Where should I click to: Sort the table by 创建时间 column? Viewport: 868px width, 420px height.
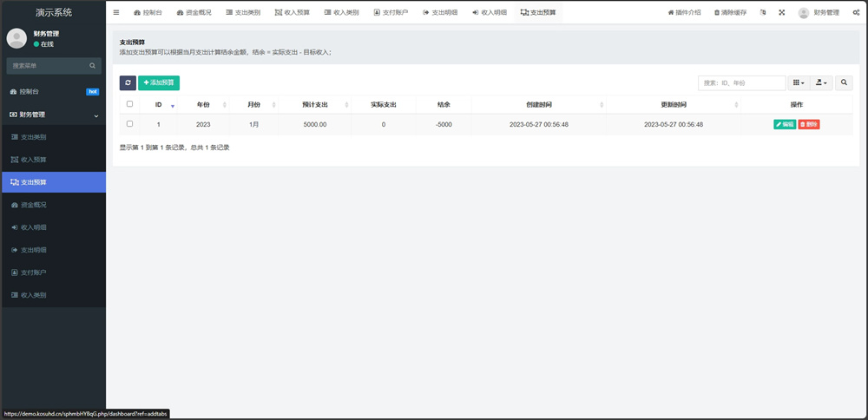click(x=539, y=105)
